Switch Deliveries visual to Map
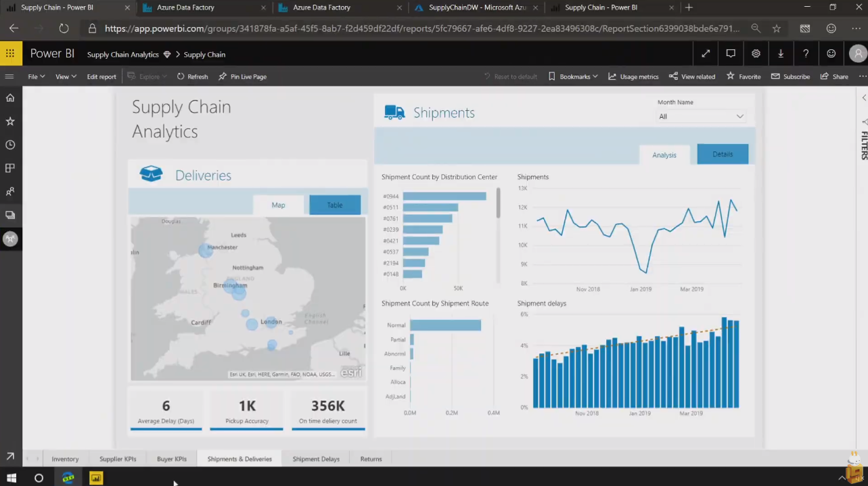 pos(278,205)
